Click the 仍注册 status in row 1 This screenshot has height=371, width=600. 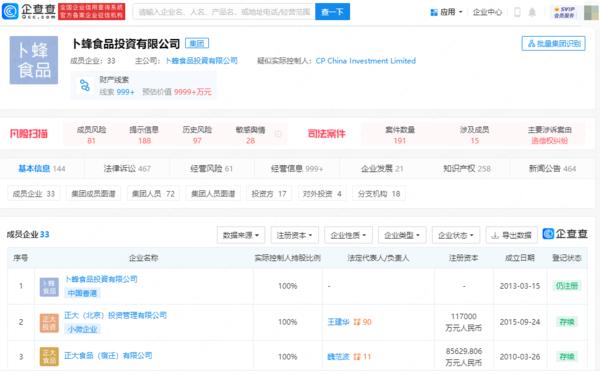click(x=567, y=286)
